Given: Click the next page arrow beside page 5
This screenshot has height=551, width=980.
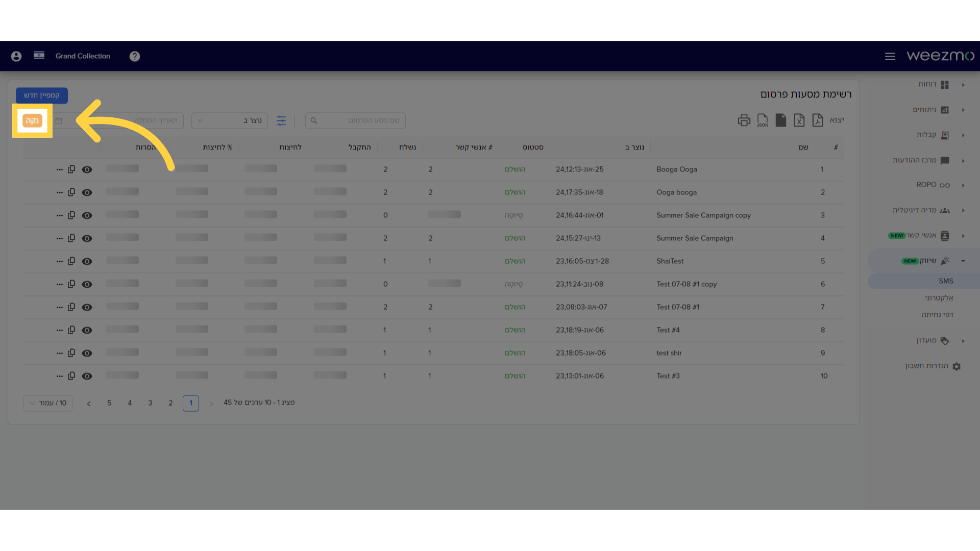Looking at the screenshot, I should (89, 404).
